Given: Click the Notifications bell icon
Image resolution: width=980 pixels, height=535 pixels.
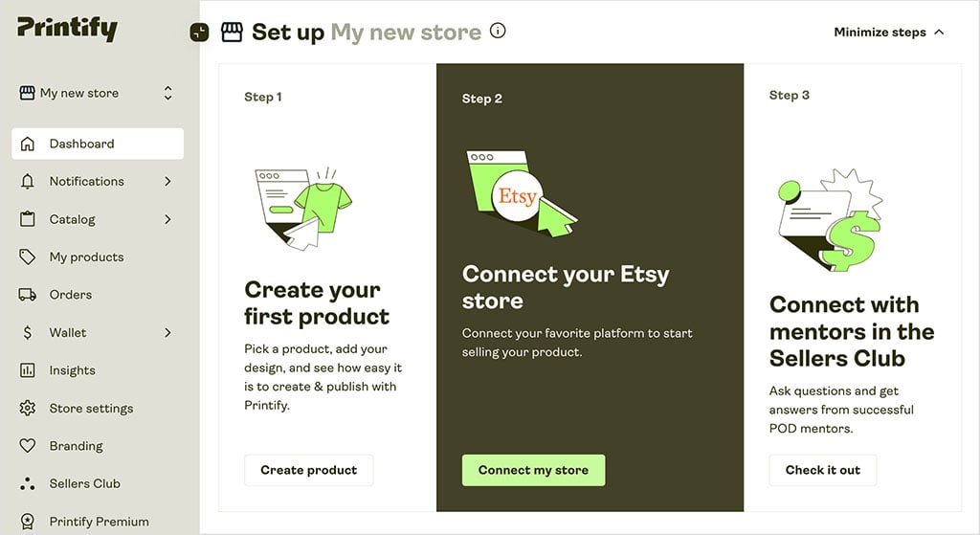Looking at the screenshot, I should point(28,182).
